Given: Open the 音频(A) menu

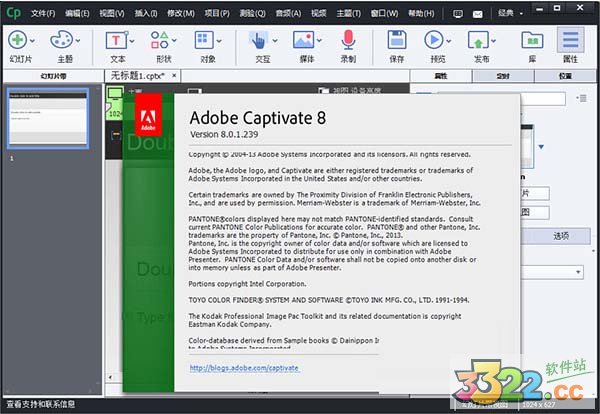Looking at the screenshot, I should [x=289, y=13].
